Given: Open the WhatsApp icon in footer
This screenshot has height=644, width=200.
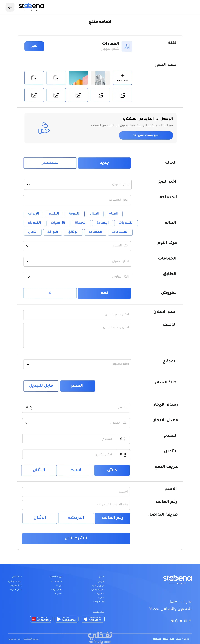Looking at the screenshot, I should 177,621.
